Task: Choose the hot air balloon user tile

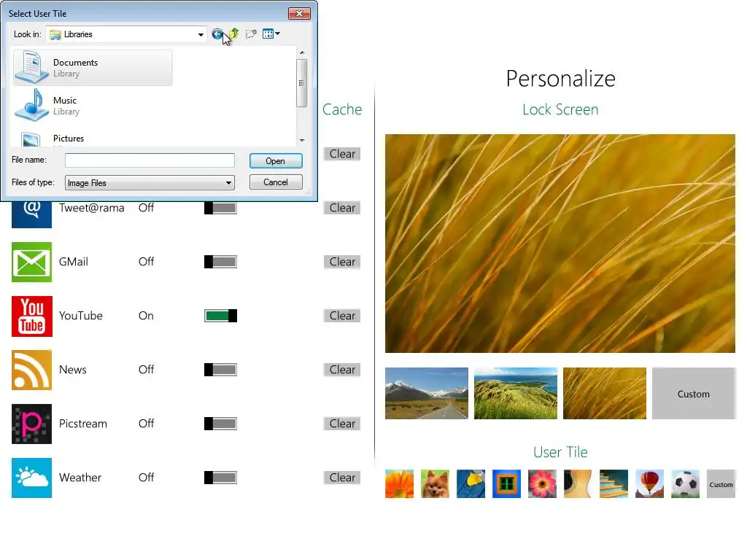Action: 649,484
